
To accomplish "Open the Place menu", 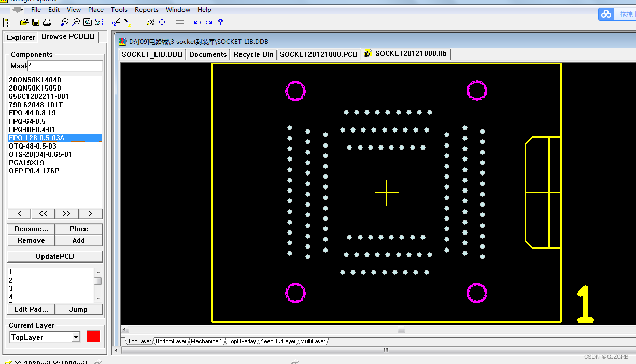I will point(96,9).
